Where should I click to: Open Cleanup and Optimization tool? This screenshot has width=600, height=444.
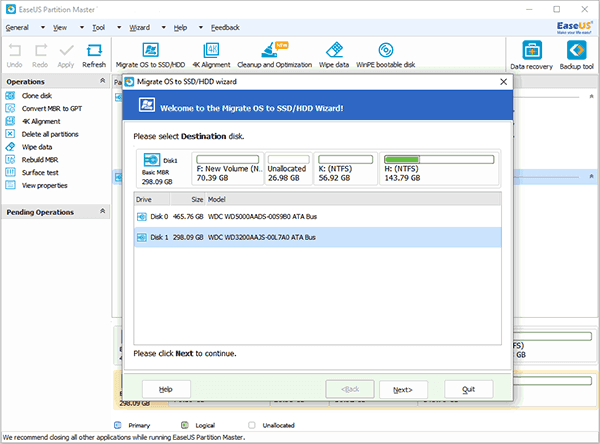point(274,56)
